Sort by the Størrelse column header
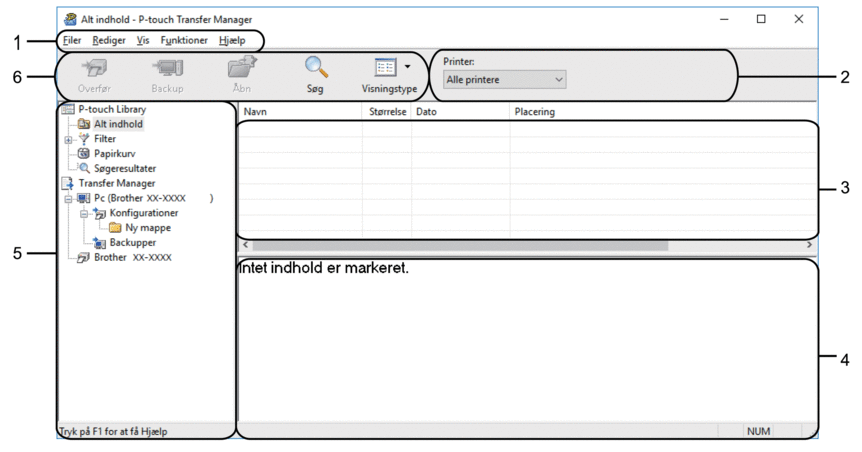This screenshot has height=452, width=862. coord(387,112)
